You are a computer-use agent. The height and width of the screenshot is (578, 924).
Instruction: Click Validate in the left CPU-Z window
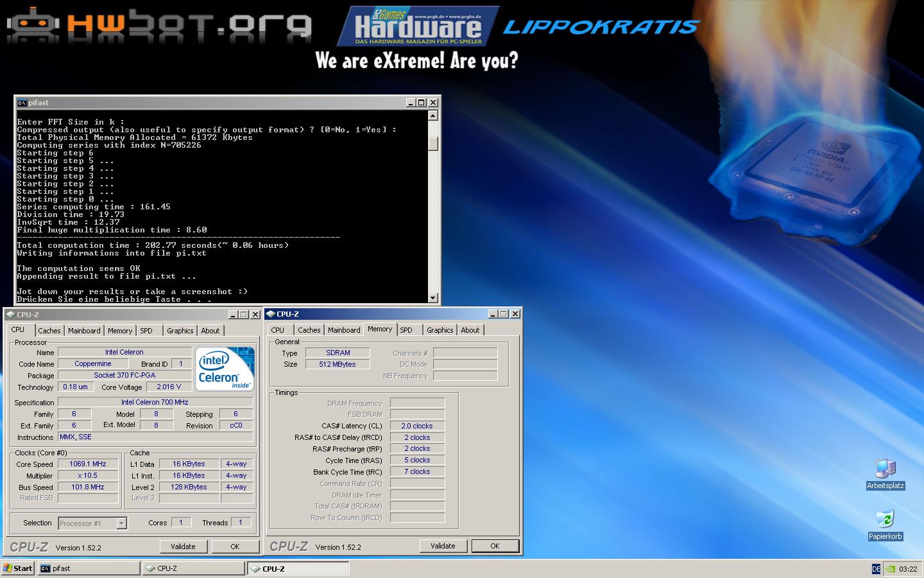(183, 547)
